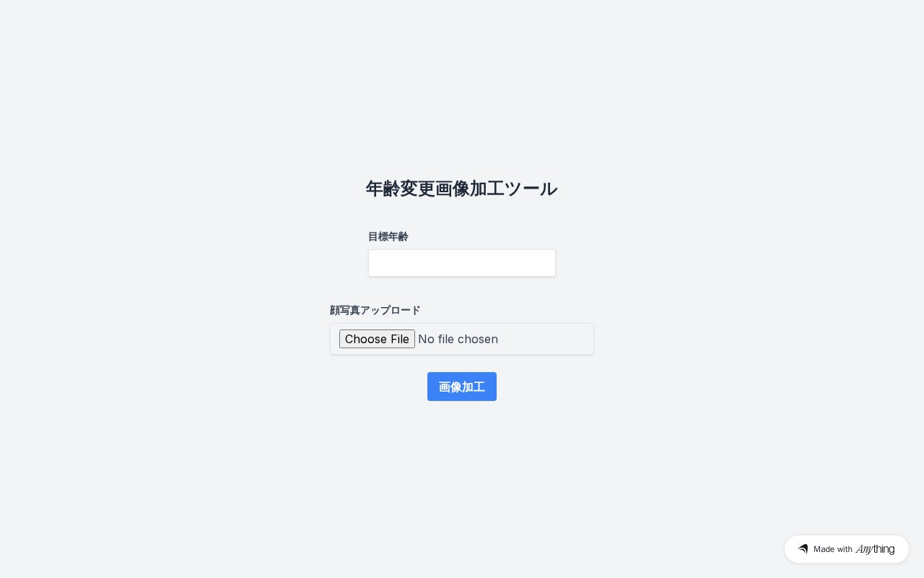Click the Choose File button
Screen dimensions: 924x578
click(377, 339)
